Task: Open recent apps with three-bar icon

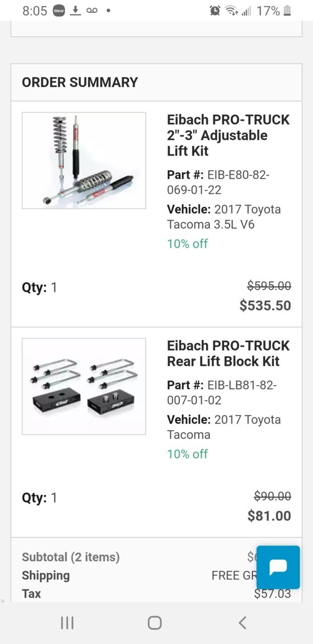Action: [x=67, y=623]
